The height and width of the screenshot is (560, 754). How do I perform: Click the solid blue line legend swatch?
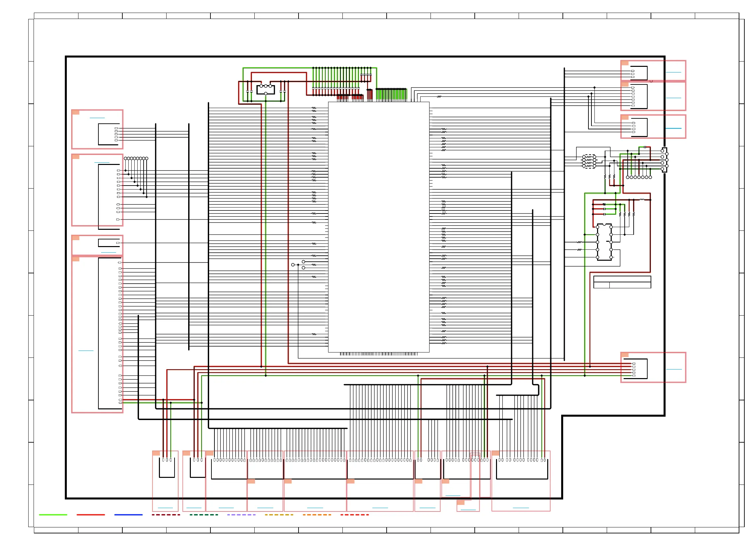128,514
